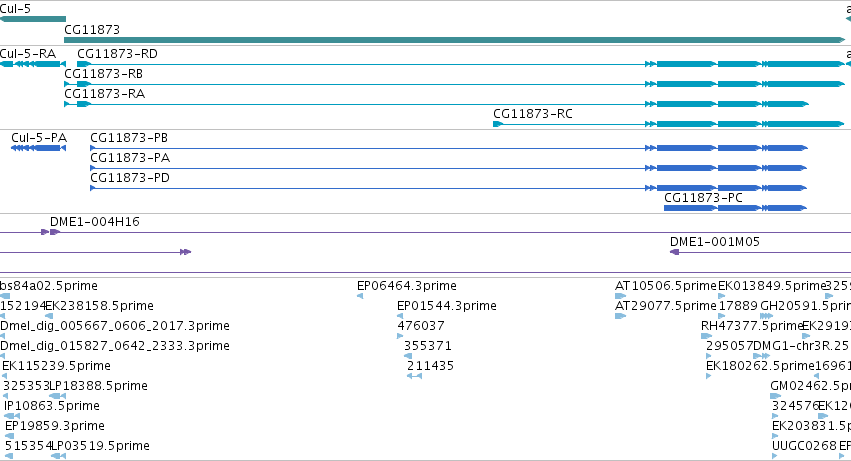This screenshot has width=851, height=461.
Task: Select the CG11873-PC protein feature
Action: [735, 208]
